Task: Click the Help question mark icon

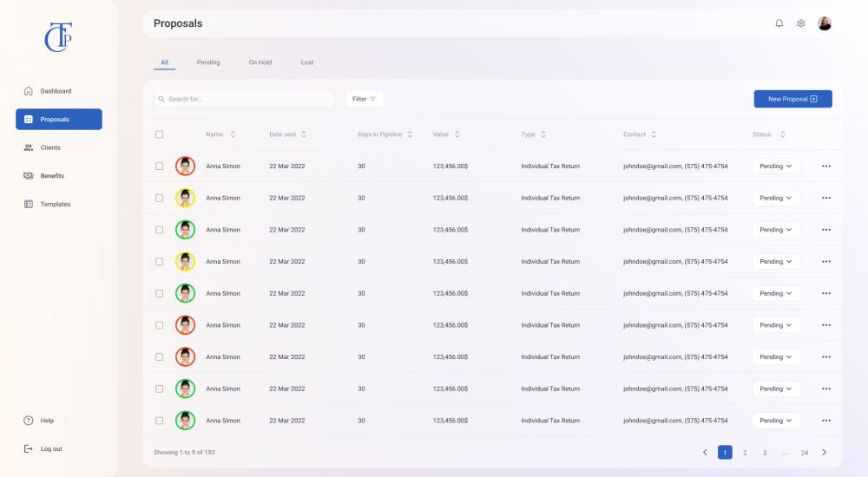Action: (x=29, y=421)
